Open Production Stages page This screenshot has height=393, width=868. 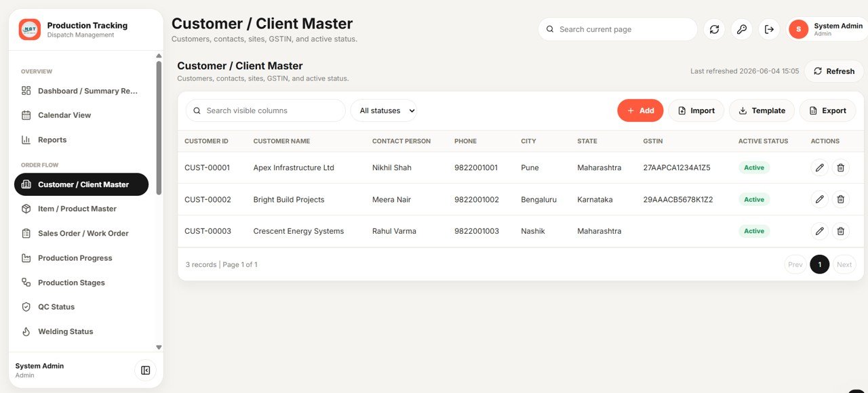pos(81,283)
